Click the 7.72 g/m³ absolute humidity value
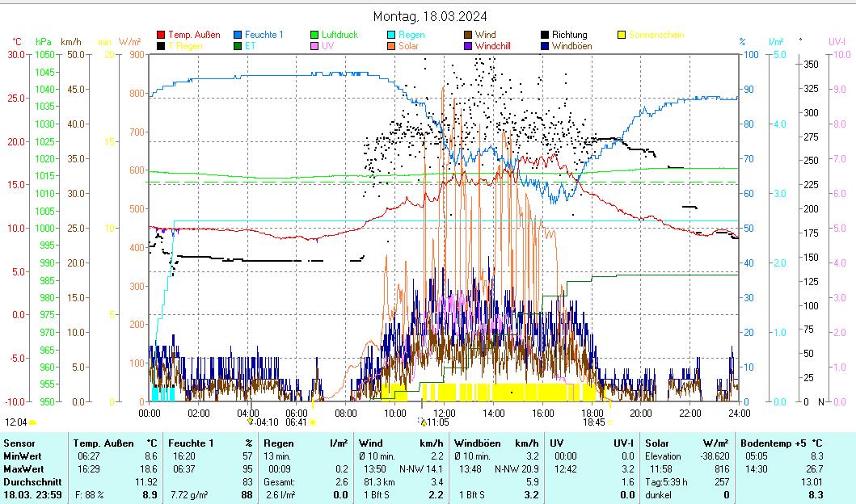The height and width of the screenshot is (504, 856). pos(189,495)
